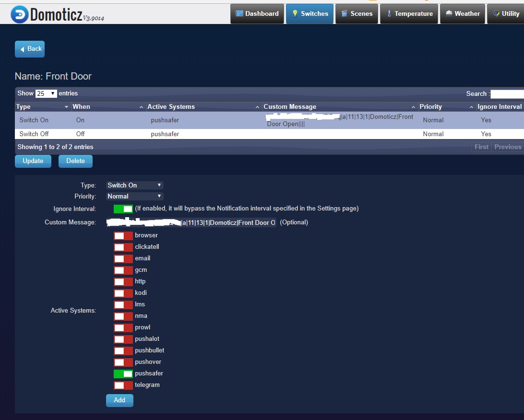
Task: Enable the browser notification toggle
Action: [123, 236]
